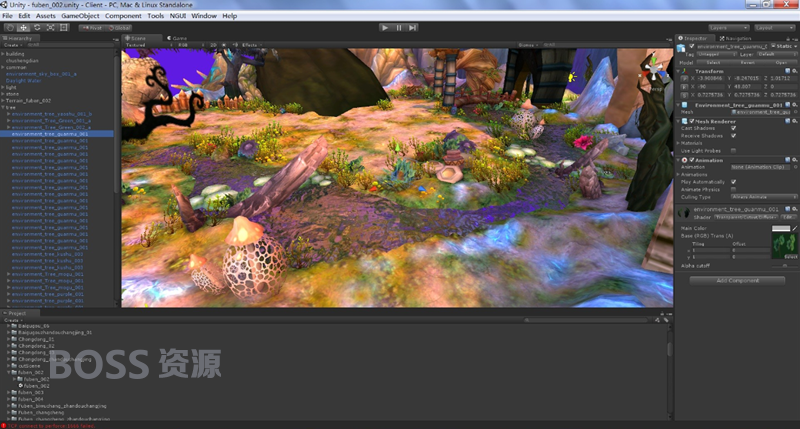
Task: Open the RGB render mode dropdown
Action: pyautogui.click(x=191, y=45)
